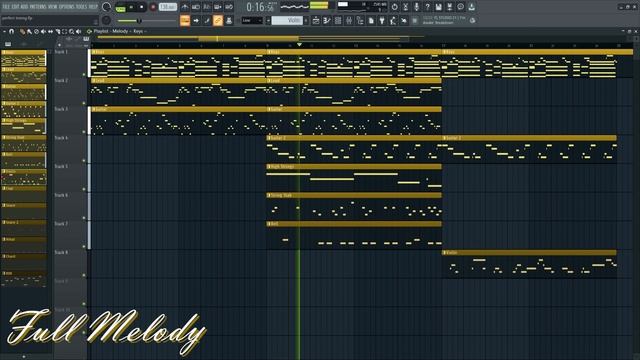Mute Track 3 using its green dot
This screenshot has width=640, height=360.
pyautogui.click(x=84, y=132)
